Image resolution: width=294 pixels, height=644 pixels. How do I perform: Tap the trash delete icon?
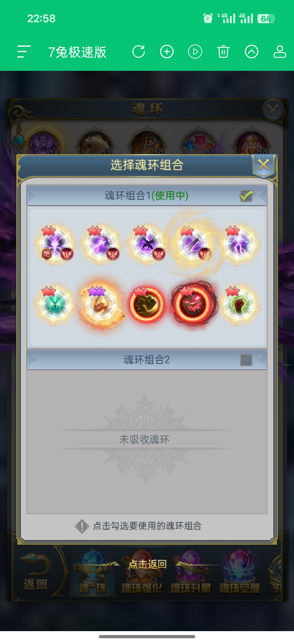(223, 52)
